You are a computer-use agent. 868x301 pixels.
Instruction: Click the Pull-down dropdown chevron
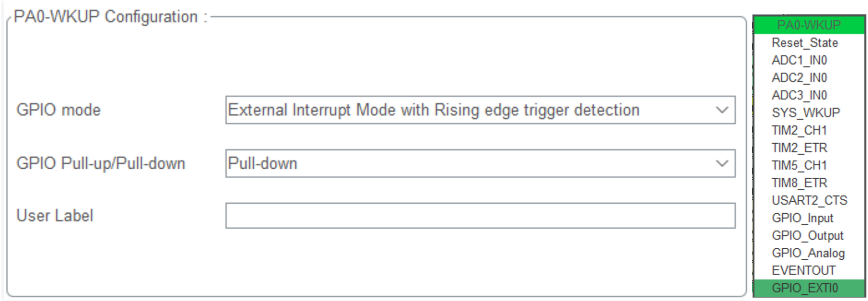click(722, 163)
